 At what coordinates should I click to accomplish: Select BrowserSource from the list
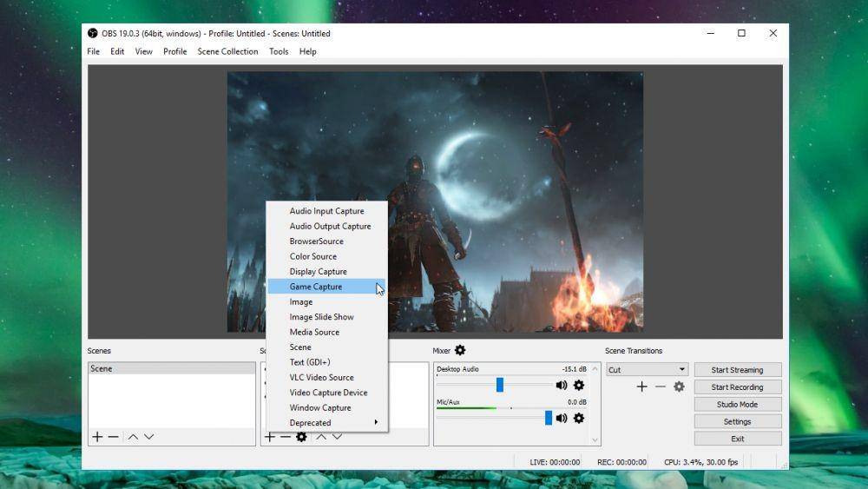(326, 241)
